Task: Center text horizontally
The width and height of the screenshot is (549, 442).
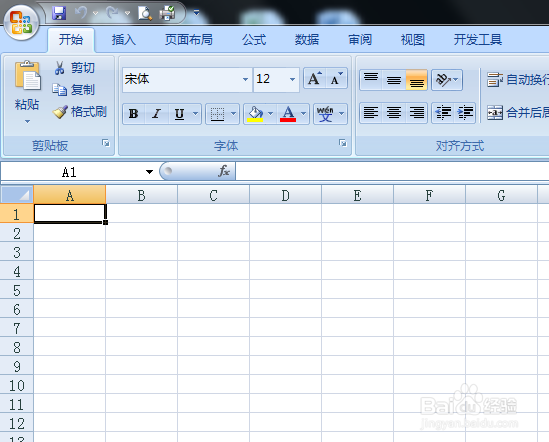Action: [x=394, y=113]
